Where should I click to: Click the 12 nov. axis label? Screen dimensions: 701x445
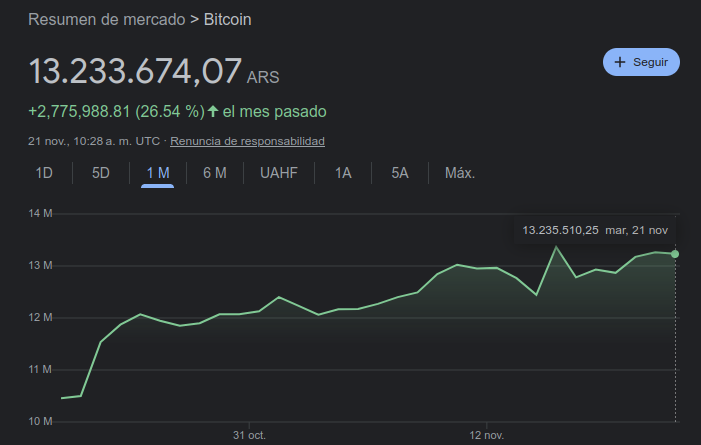click(x=486, y=435)
